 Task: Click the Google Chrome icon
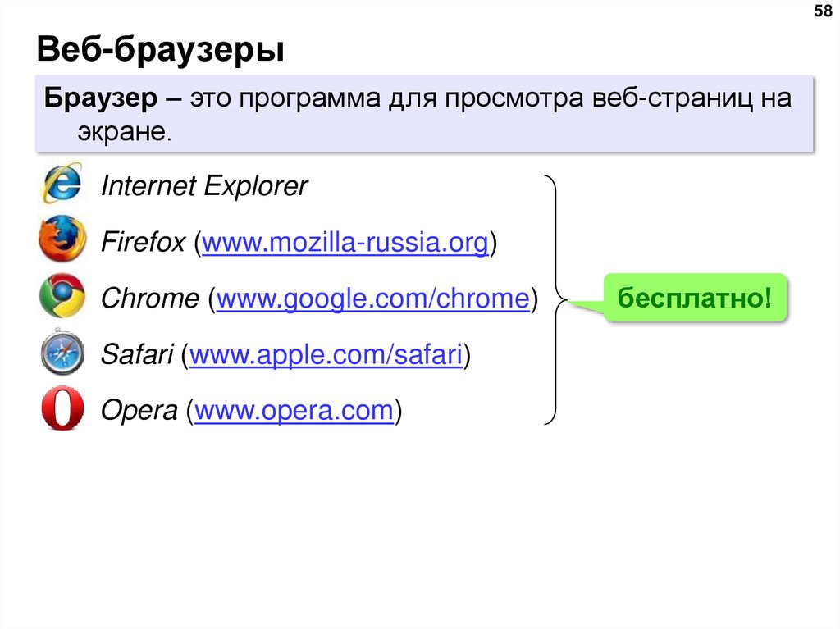click(62, 296)
